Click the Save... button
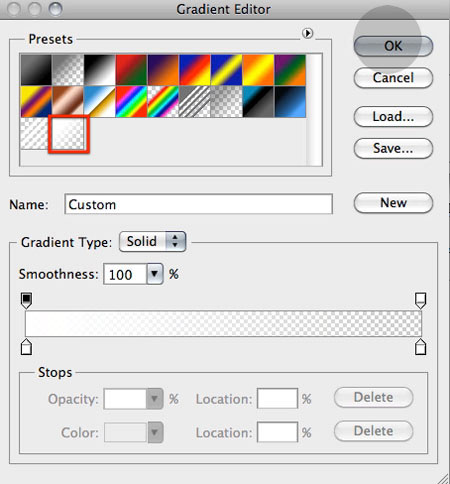450x484 pixels. [x=393, y=148]
